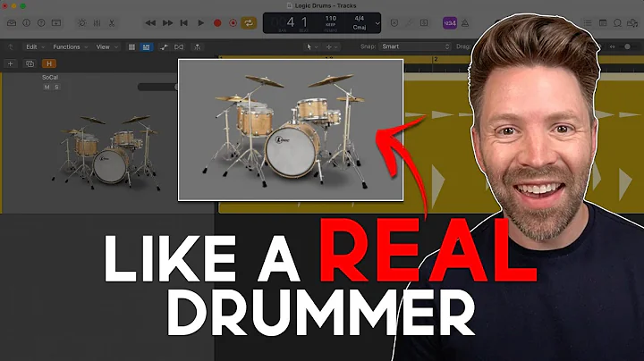Open the Pointer tool menu

point(312,47)
